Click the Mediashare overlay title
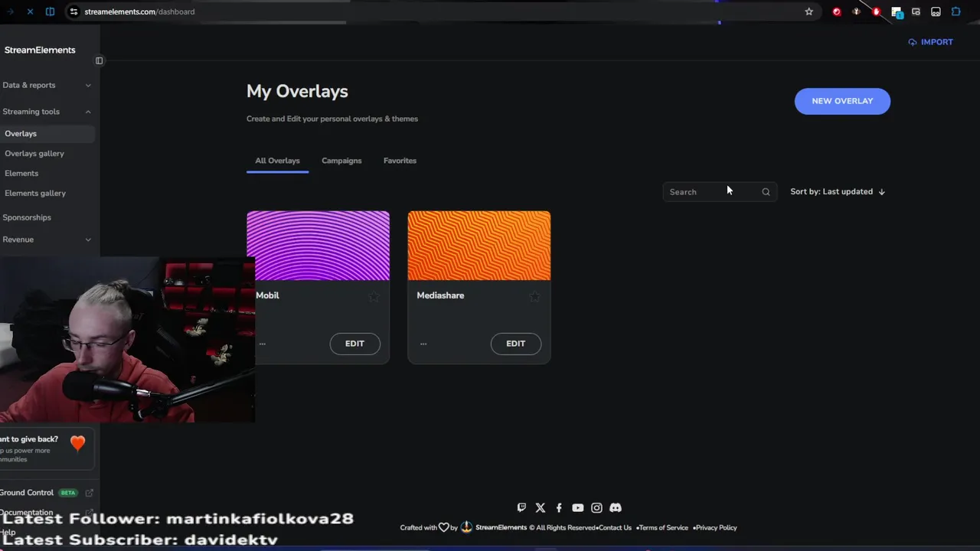Viewport: 980px width, 551px height. point(440,295)
